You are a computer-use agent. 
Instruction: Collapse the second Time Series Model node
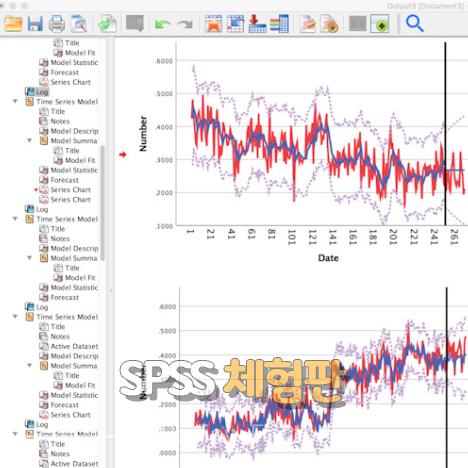point(15,219)
